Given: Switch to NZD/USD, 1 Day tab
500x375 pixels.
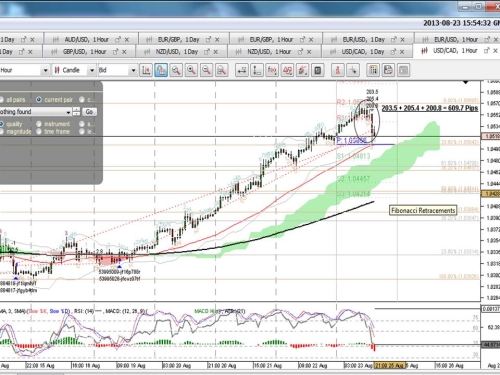Looking at the screenshot, I should [182, 52].
